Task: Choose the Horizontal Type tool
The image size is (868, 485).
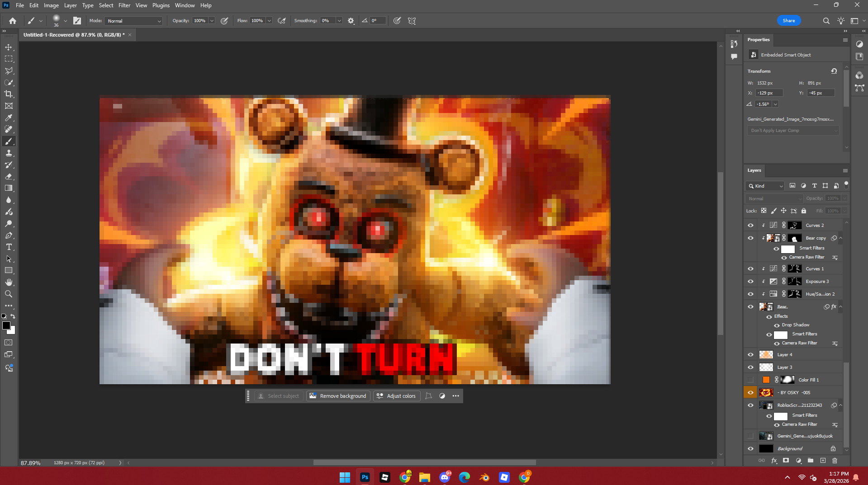Action: [x=9, y=247]
